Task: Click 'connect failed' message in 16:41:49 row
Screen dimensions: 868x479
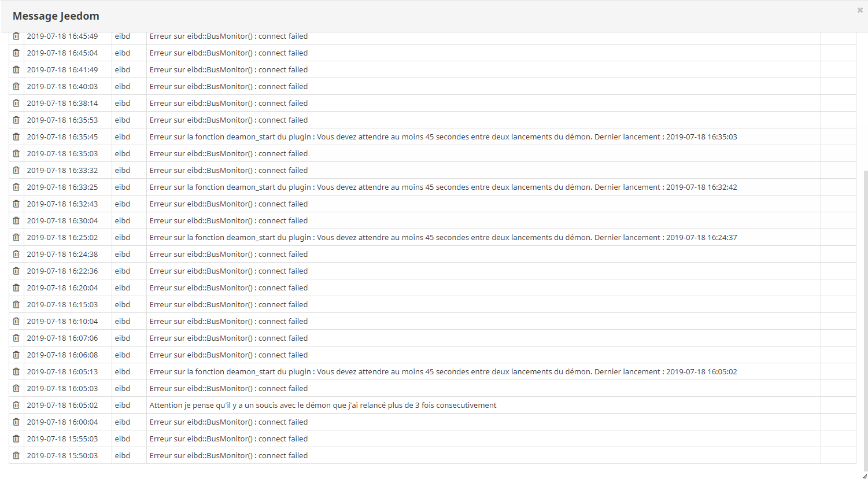Action: [228, 69]
